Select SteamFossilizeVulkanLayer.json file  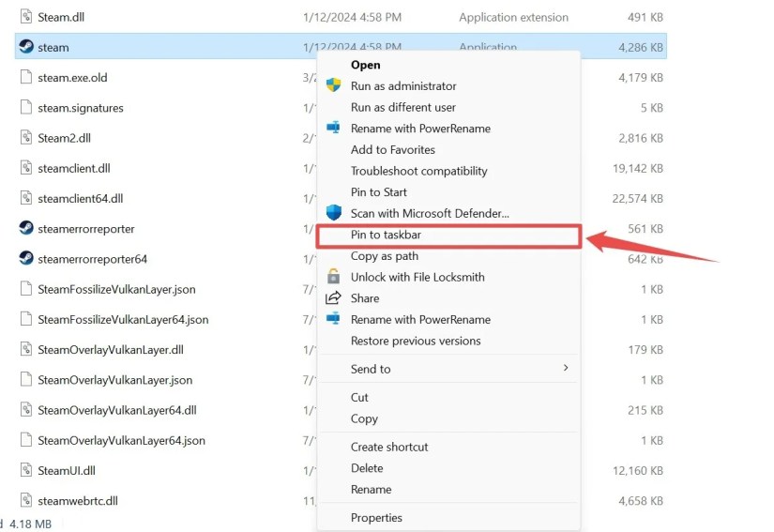point(116,289)
